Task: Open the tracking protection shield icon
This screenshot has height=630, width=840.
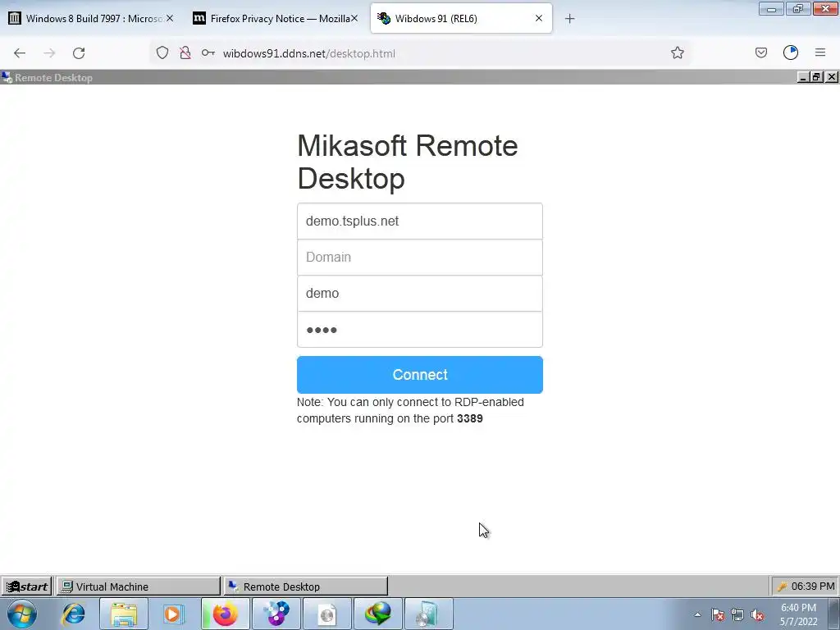Action: click(162, 53)
